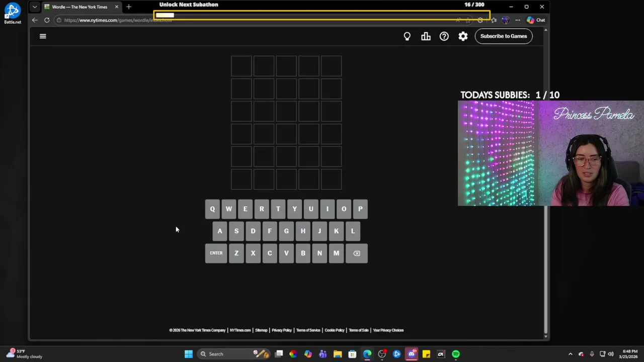Click the backspace key icon on Wordle keyboard
Viewport: 644px width, 362px height.
point(357,253)
